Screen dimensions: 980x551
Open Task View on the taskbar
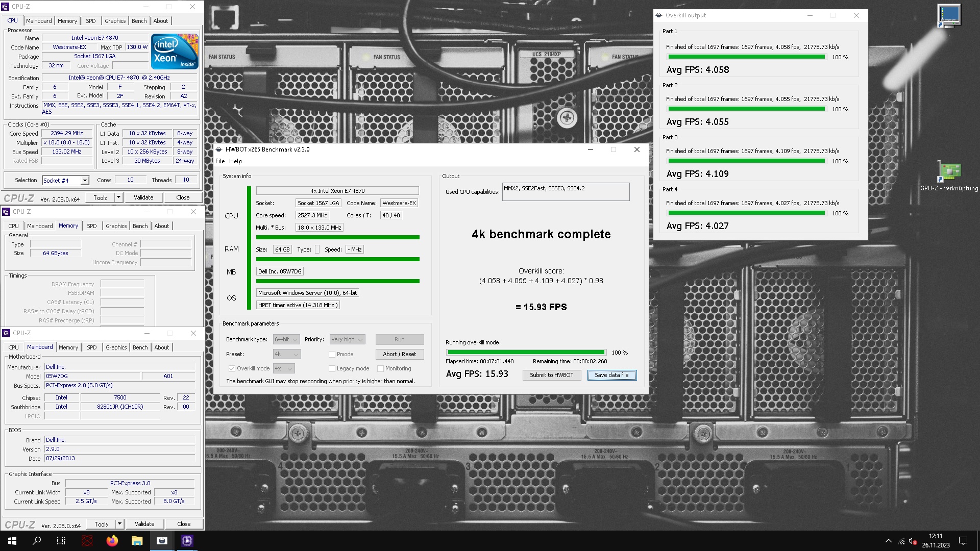[x=61, y=541]
